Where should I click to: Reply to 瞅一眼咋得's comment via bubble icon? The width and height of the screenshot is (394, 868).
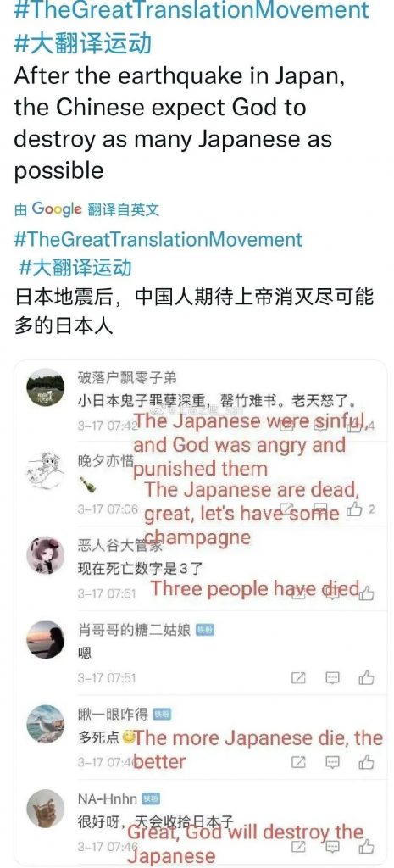pyautogui.click(x=332, y=763)
